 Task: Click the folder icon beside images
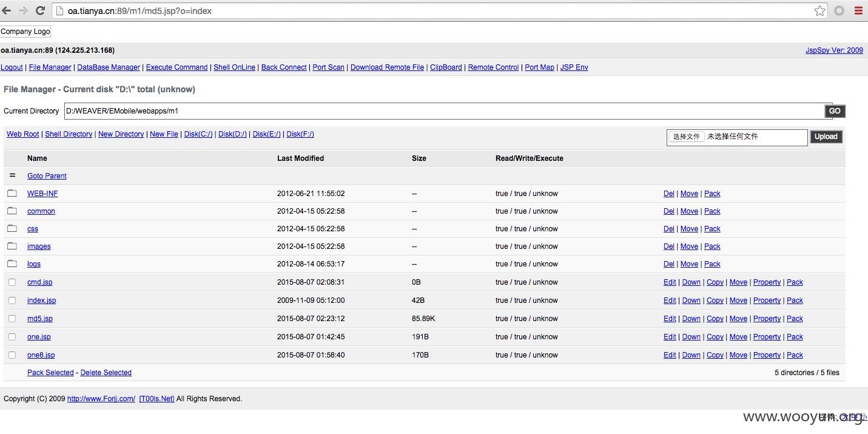click(12, 246)
